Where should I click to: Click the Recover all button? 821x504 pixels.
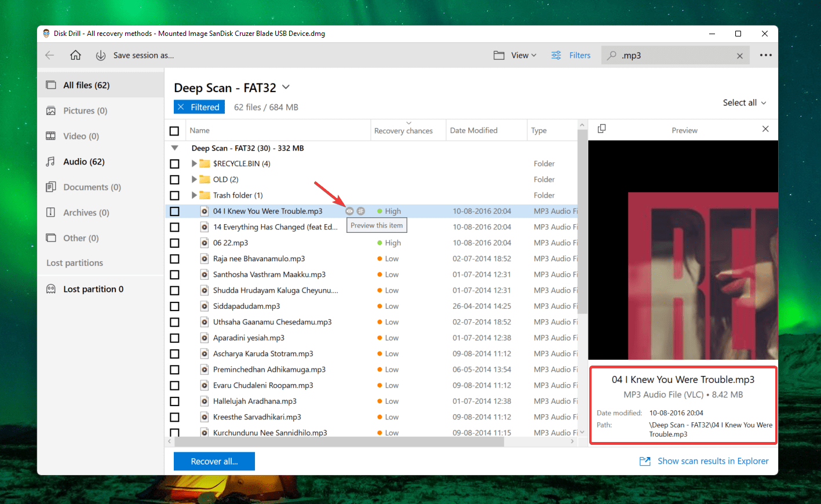point(214,461)
